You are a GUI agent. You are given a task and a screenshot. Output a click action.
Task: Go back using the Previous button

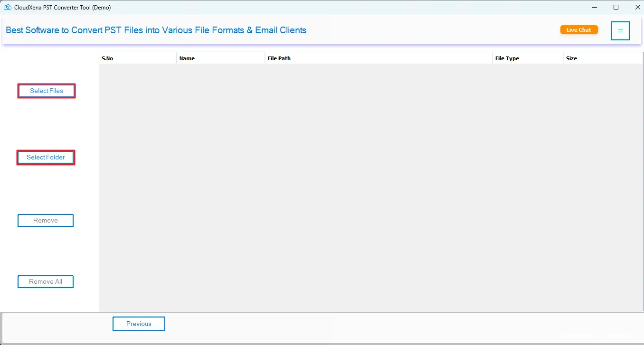(139, 324)
